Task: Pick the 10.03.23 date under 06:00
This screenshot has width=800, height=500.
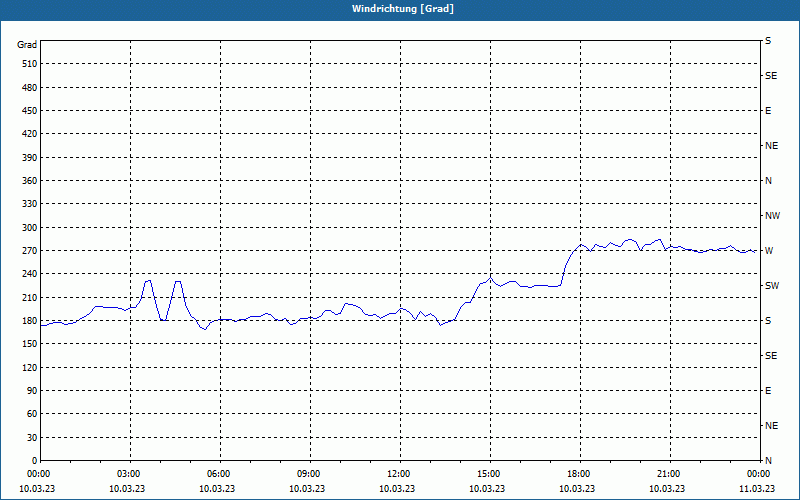Action: 217,488
